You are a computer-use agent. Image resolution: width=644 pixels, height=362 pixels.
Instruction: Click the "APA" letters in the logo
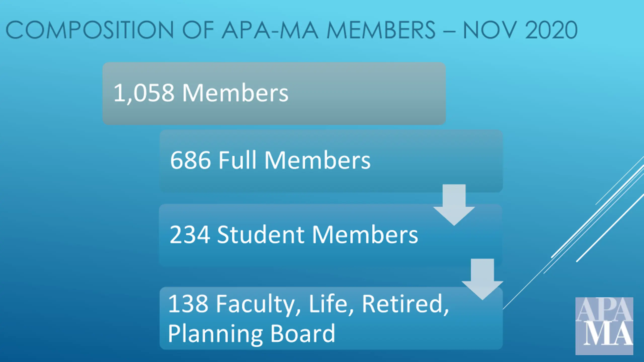[x=604, y=310]
